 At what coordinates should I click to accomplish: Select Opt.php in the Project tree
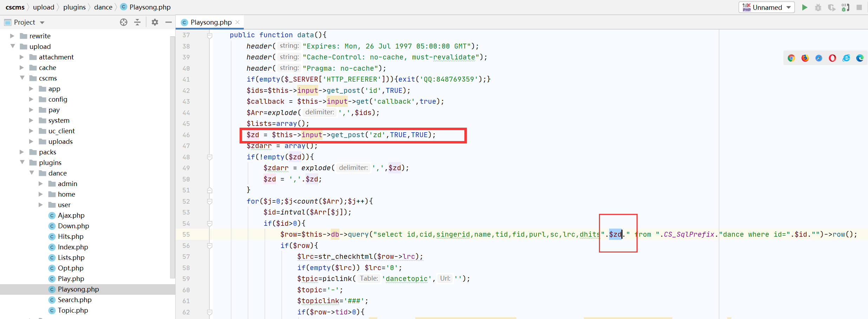(71, 268)
